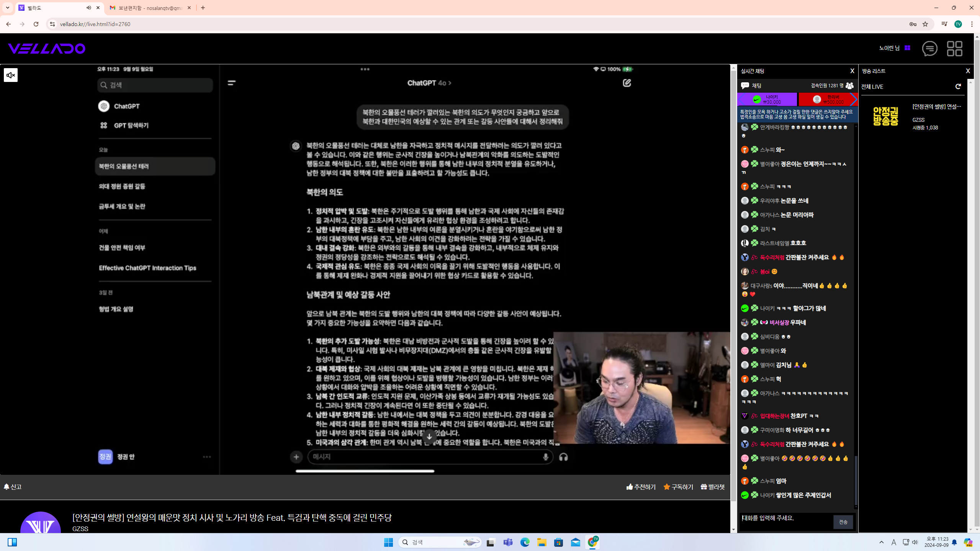This screenshot has width=980, height=551.
Task: Open the 정권 안 profile options dots
Action: point(206,457)
